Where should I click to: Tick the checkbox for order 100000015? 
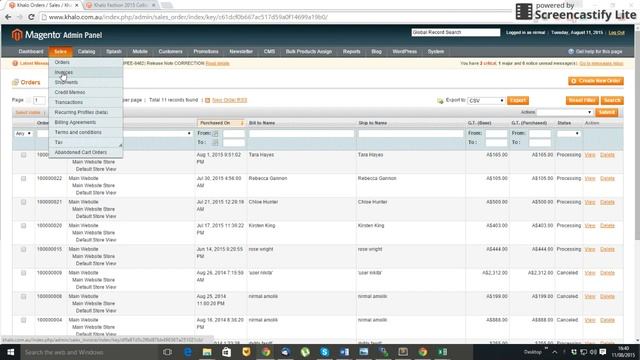[x=24, y=249]
